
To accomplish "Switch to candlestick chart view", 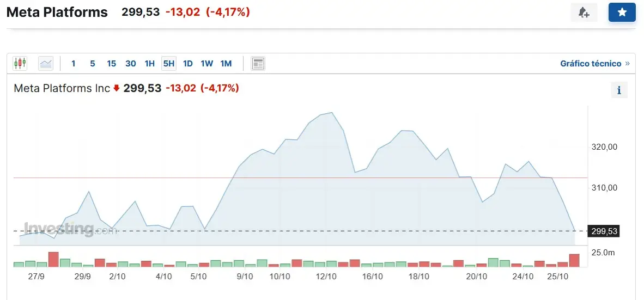I will tap(20, 63).
